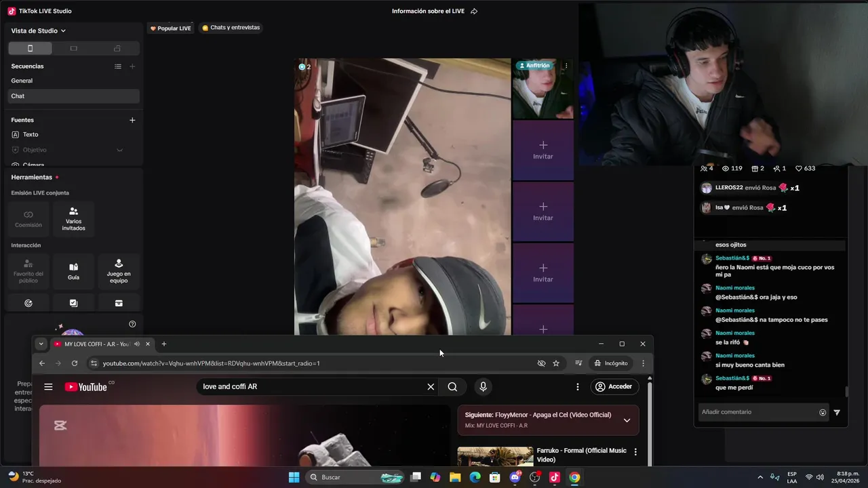Click the chat panel scrollbar
This screenshot has height=488, width=868.
point(846,392)
